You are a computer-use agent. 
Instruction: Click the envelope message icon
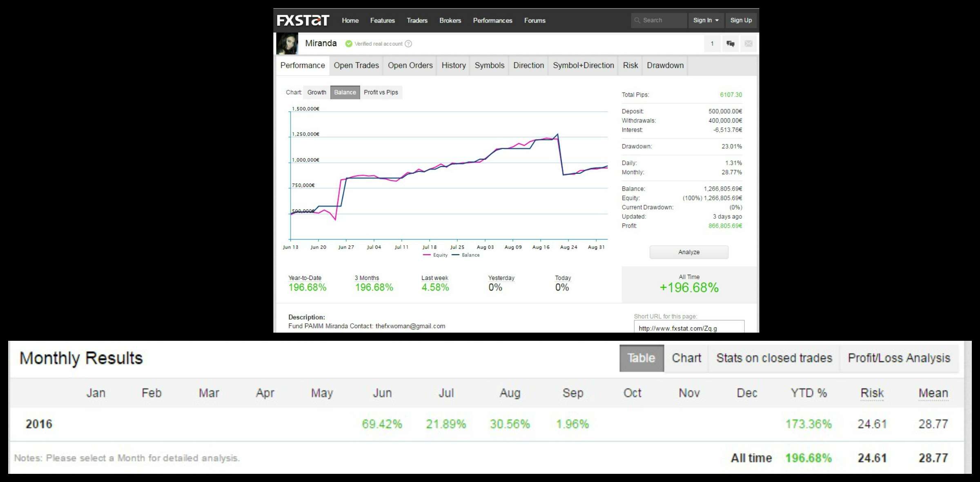[748, 44]
